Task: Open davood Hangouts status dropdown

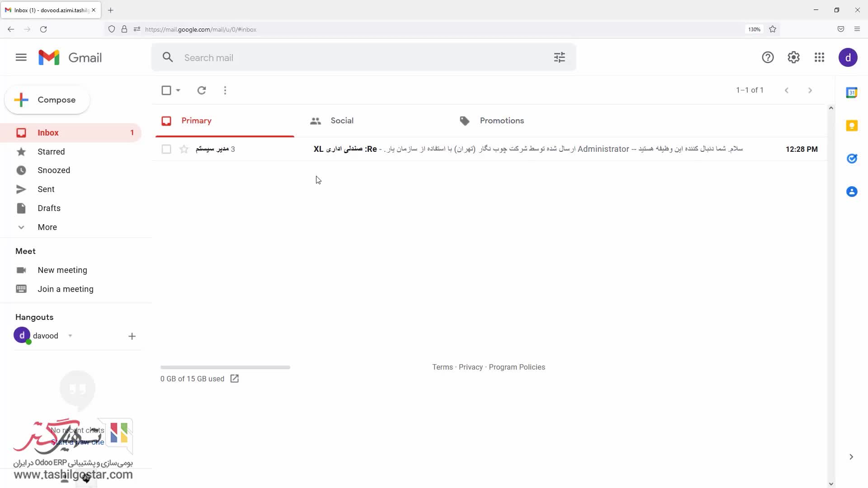Action: 70,336
